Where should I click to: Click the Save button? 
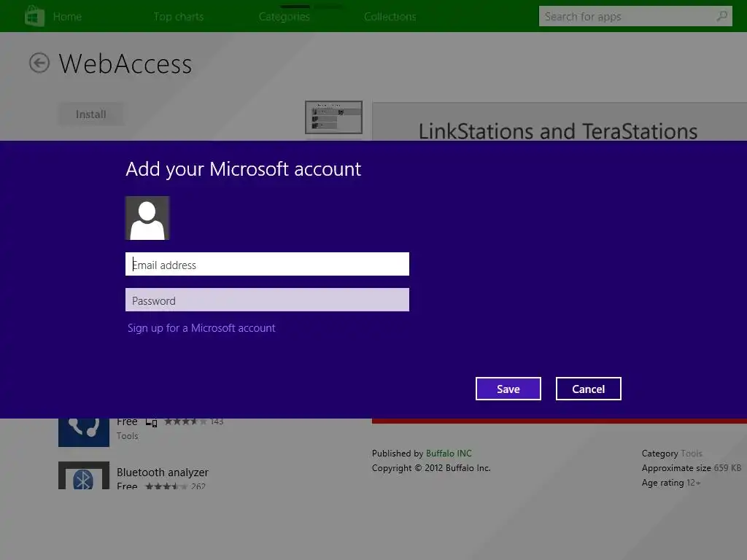pyautogui.click(x=508, y=389)
